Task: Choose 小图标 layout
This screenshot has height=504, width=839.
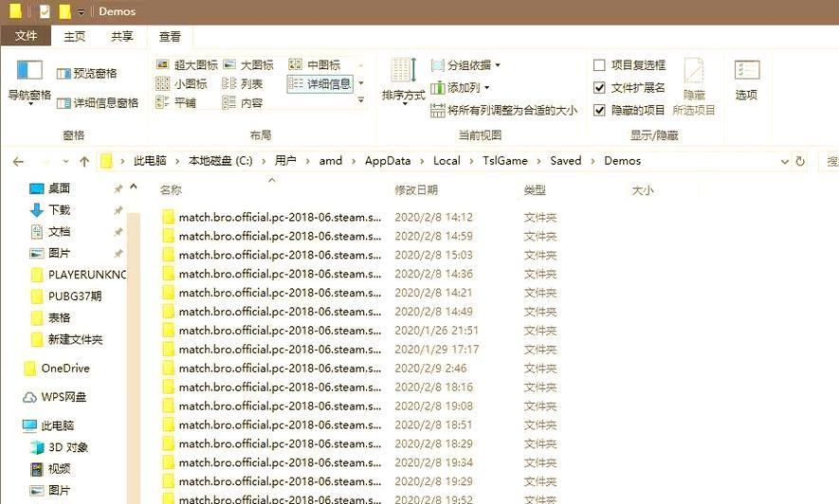Action: coord(181,84)
